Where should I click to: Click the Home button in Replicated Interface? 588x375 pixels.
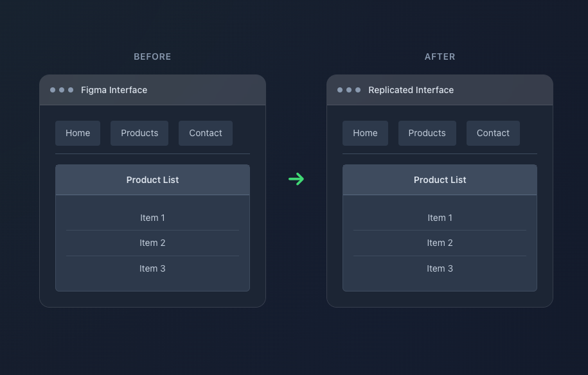365,133
